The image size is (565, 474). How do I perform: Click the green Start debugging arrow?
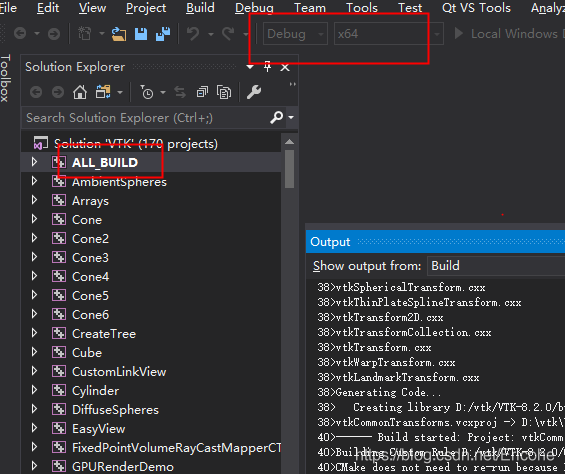coord(459,34)
